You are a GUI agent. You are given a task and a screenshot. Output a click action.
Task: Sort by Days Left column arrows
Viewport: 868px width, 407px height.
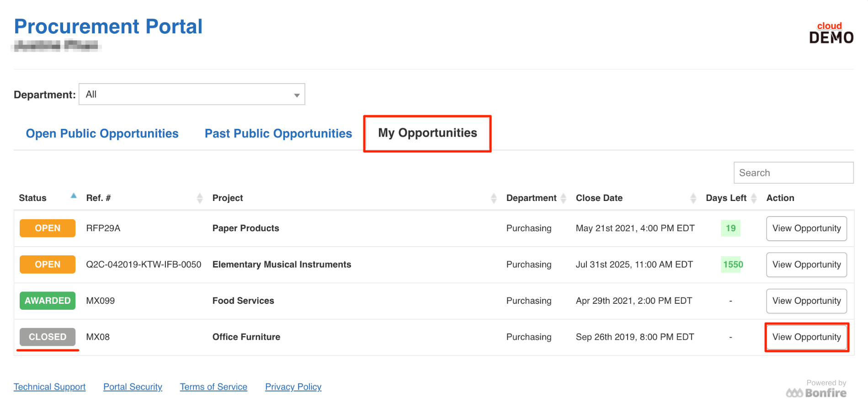click(754, 198)
